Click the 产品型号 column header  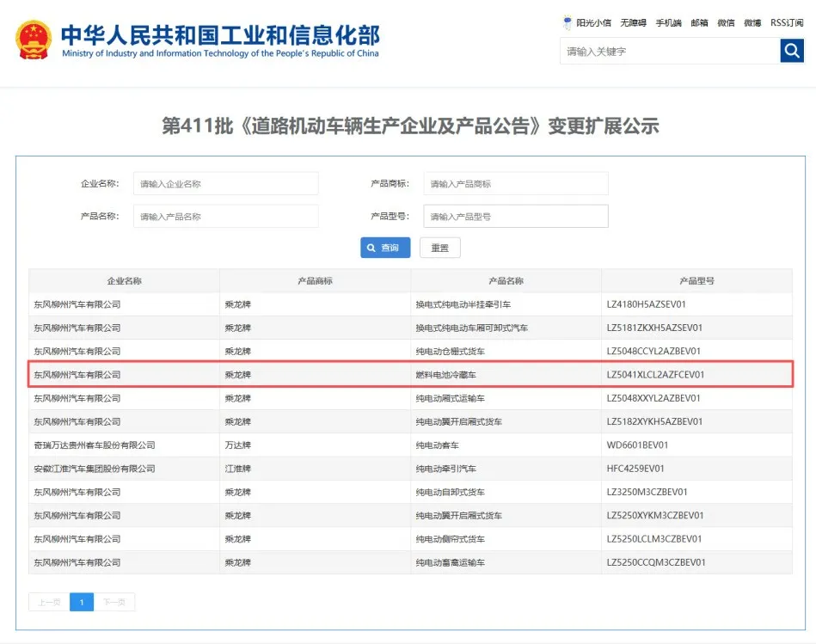pyautogui.click(x=696, y=281)
